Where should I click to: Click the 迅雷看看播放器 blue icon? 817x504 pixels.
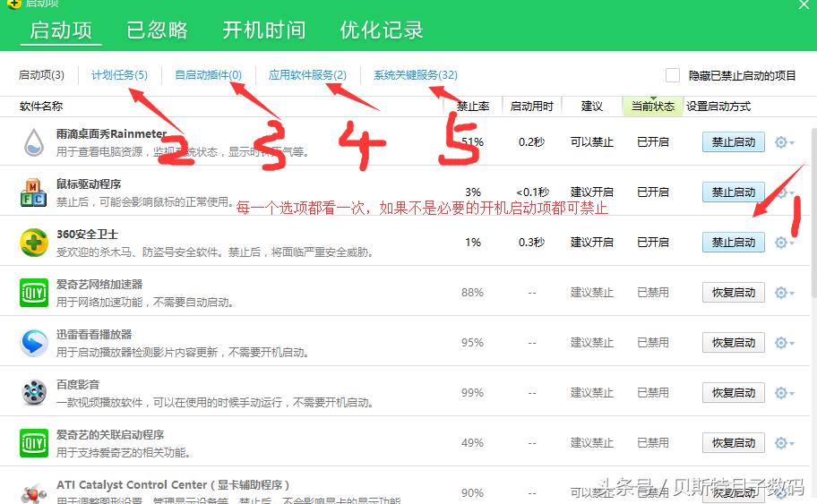pyautogui.click(x=34, y=343)
